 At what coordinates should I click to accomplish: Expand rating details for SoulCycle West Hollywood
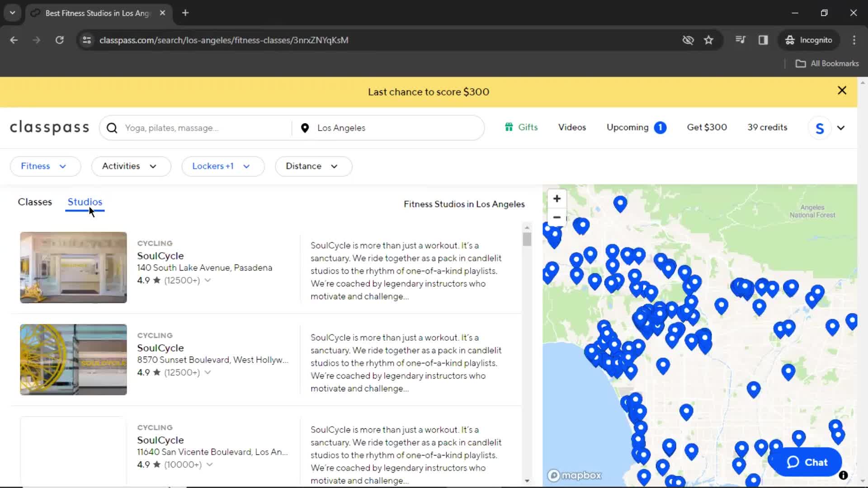(208, 373)
